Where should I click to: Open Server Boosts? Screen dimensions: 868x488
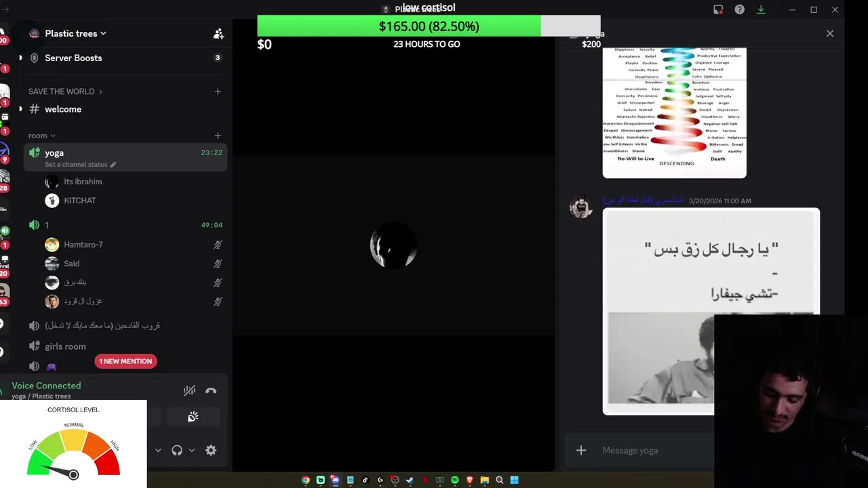pyautogui.click(x=73, y=58)
